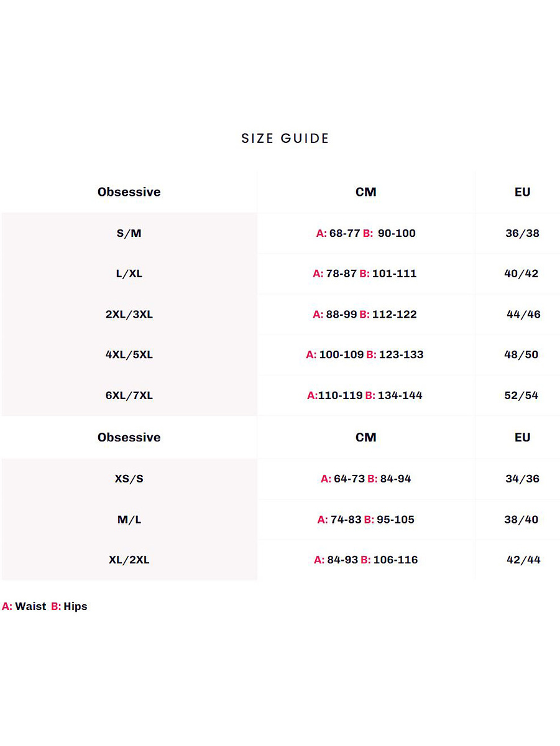Select EU size 34/36
560x746 pixels.
pos(523,479)
